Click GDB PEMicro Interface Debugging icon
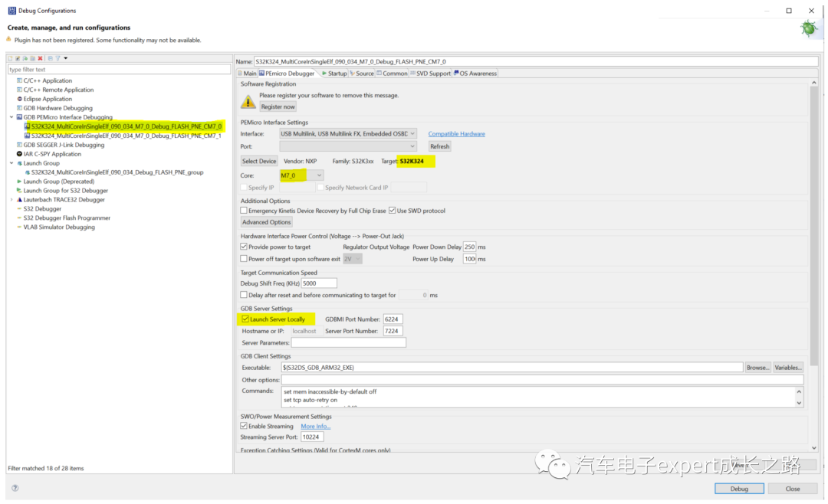Viewport: 828px width, 504px height. point(19,117)
